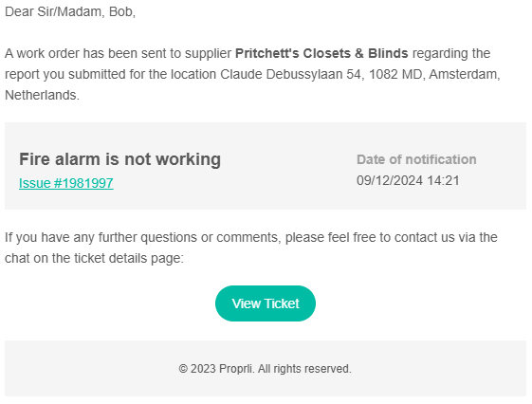
Task: Click the Proprli name in the footer
Action: tap(236, 369)
